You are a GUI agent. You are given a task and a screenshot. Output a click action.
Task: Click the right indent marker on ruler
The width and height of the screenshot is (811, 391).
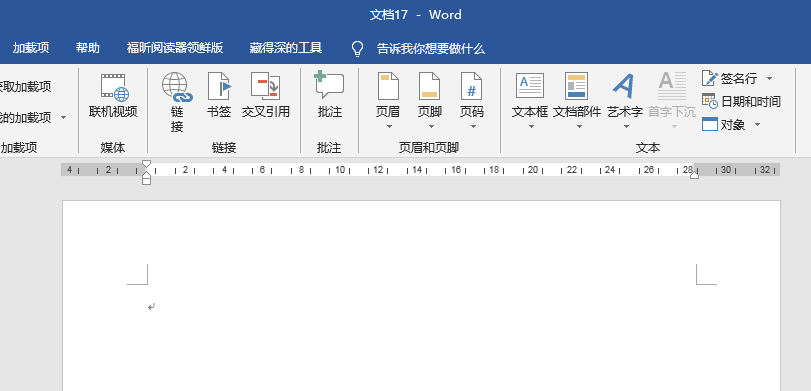(x=694, y=175)
